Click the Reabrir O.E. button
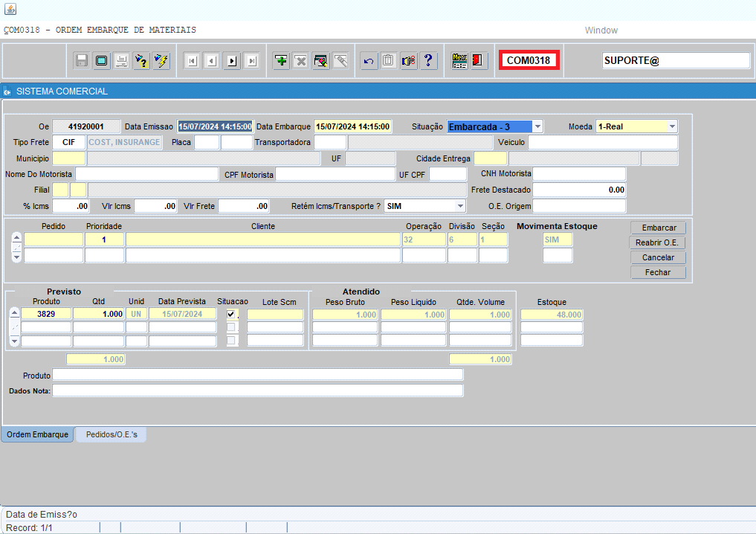Image resolution: width=756 pixels, height=534 pixels. [x=658, y=242]
